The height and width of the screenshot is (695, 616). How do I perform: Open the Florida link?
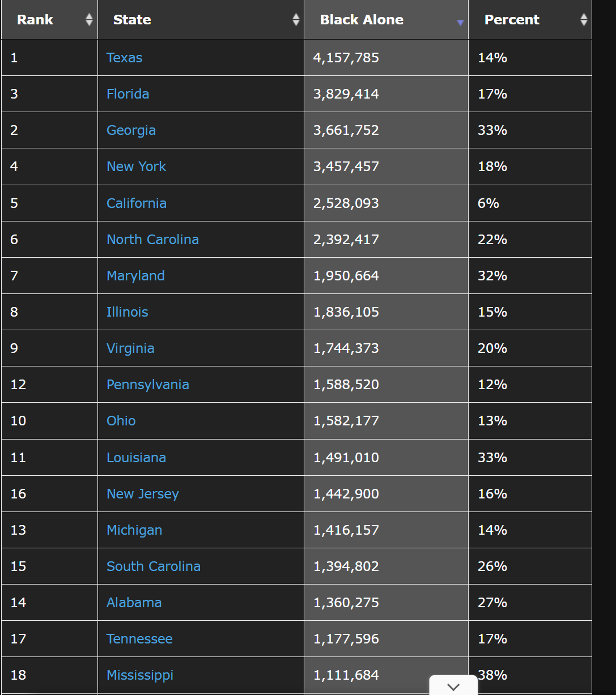[128, 94]
